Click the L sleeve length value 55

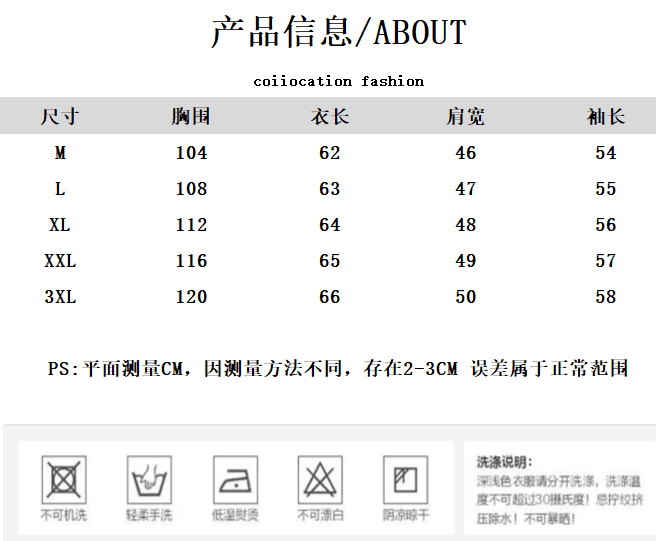[x=606, y=189]
